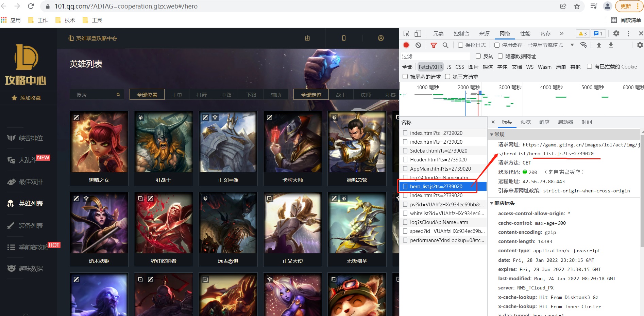Expand more DevTools tabs chevron
The image size is (644, 316).
(561, 33)
